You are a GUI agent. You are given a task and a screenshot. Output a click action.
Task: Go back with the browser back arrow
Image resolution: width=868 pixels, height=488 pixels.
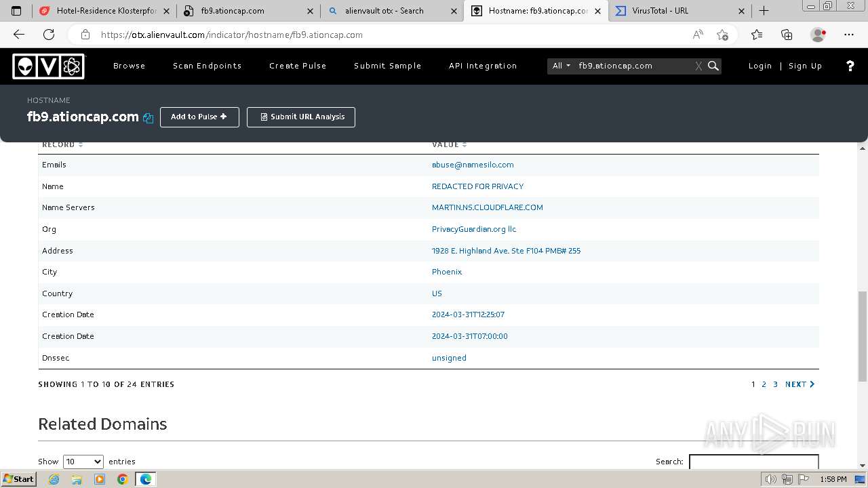(x=19, y=35)
